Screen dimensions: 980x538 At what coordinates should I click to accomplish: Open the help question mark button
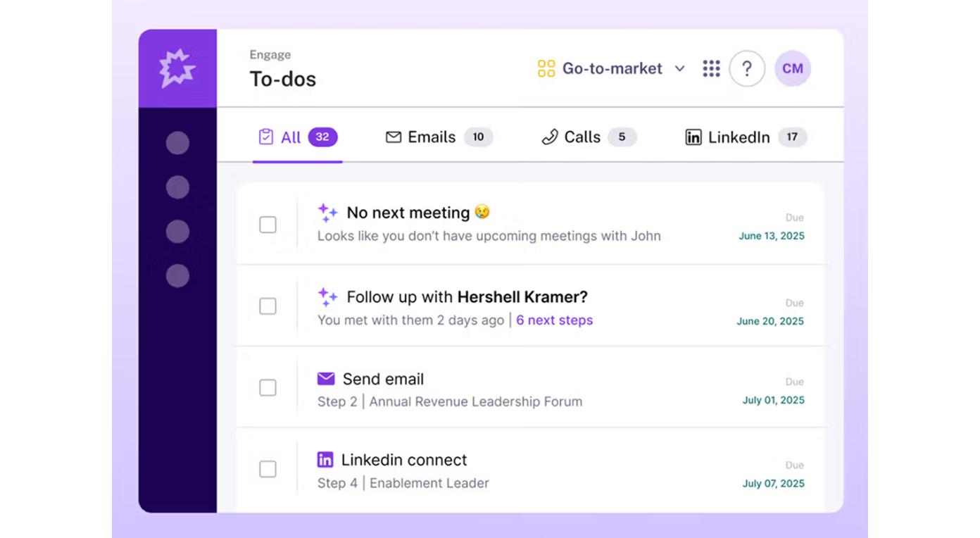747,68
